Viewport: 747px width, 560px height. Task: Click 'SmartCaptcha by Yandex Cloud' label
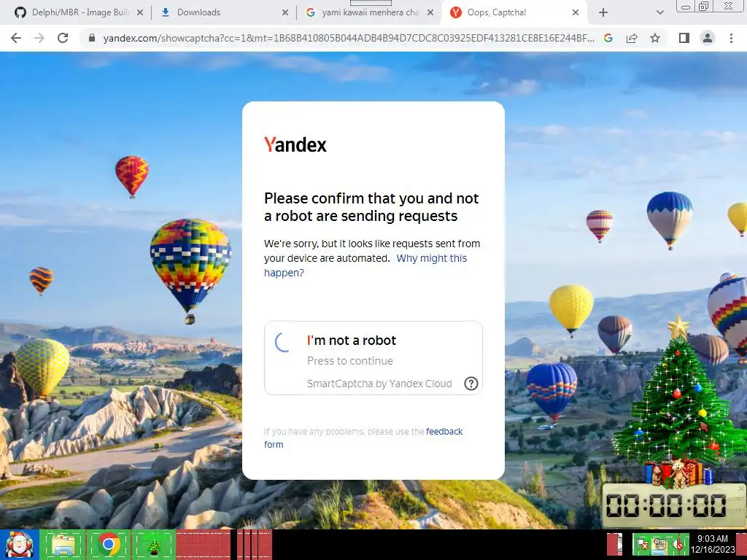379,384
